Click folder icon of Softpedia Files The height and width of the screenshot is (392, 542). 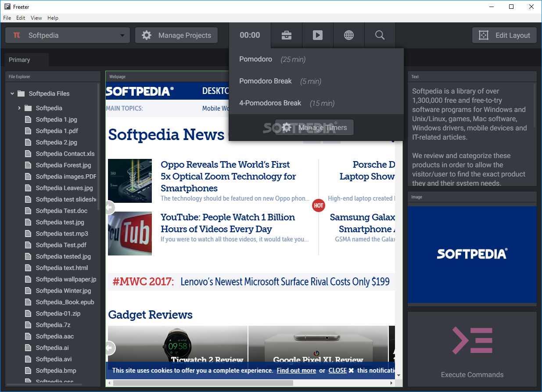tap(21, 94)
